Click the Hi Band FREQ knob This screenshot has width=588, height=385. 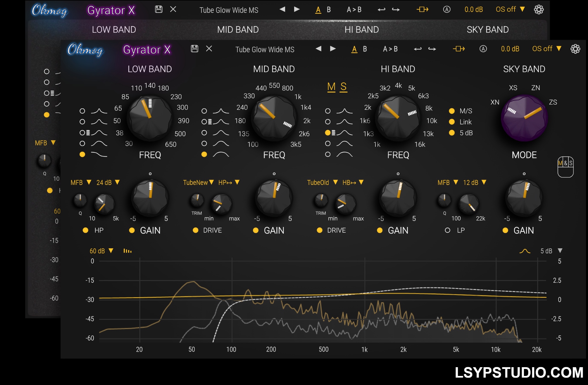398,118
